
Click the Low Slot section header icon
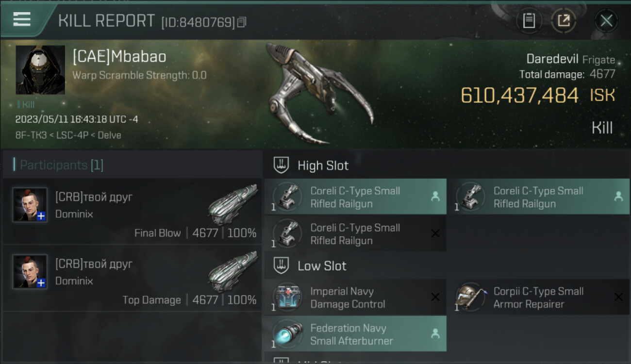[x=282, y=266]
